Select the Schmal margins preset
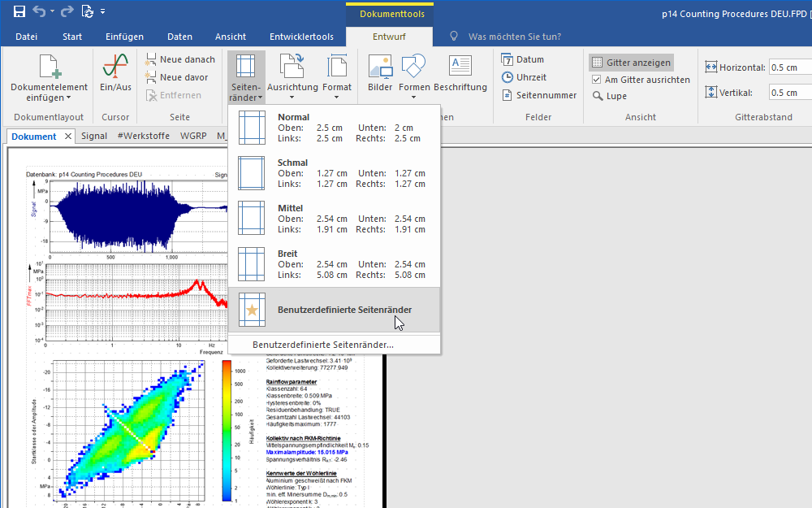812x508 pixels. [x=334, y=173]
